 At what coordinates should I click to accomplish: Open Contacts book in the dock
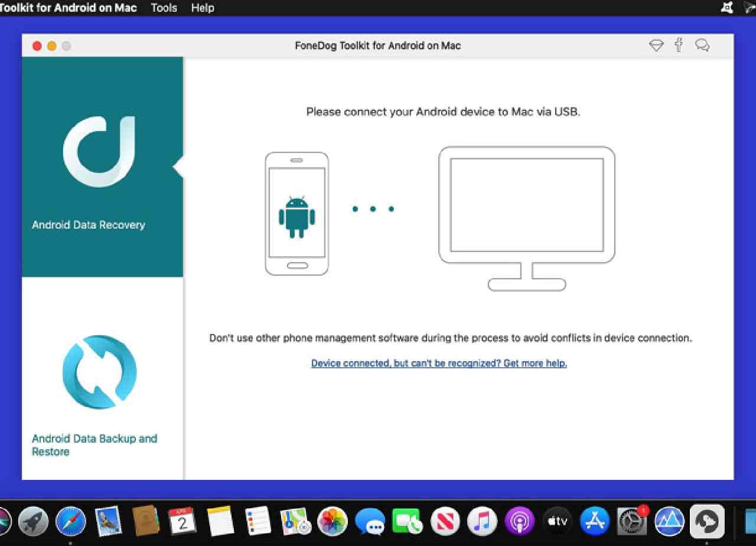pos(145,521)
